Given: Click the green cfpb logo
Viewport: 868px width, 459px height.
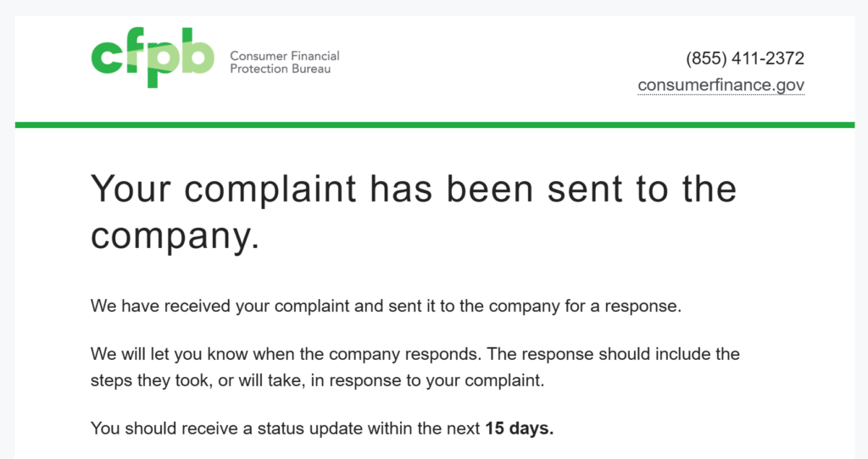Looking at the screenshot, I should point(153,58).
